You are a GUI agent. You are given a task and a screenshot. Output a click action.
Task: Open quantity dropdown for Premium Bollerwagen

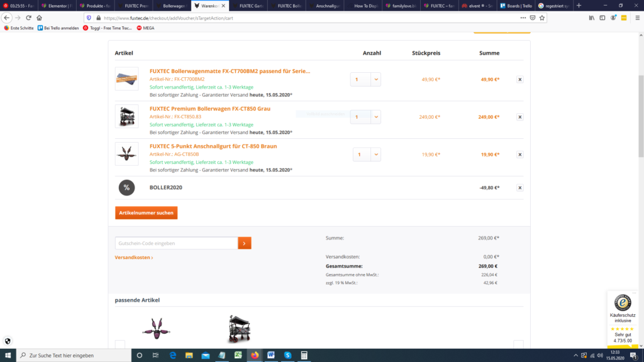(x=376, y=117)
